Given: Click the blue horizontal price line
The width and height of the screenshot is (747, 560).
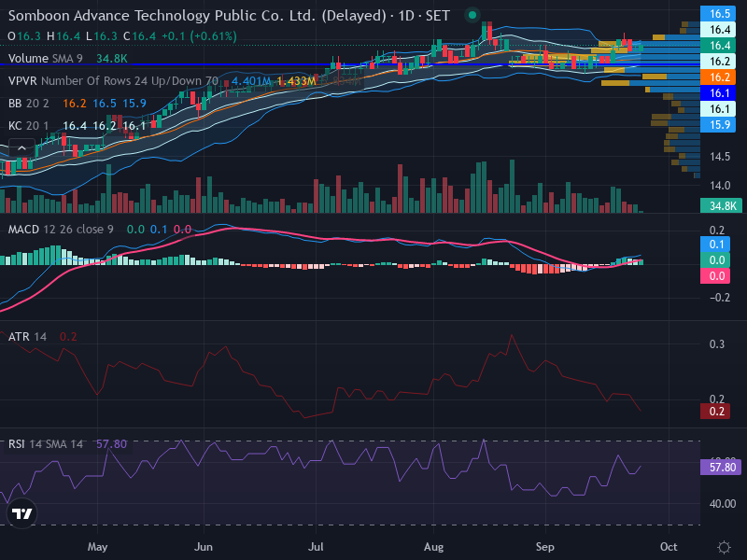Looking at the screenshot, I should 350,63.
